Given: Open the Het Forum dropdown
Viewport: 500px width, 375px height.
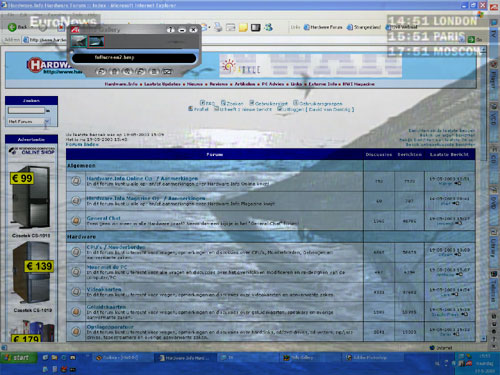Looking at the screenshot, I should (29, 122).
